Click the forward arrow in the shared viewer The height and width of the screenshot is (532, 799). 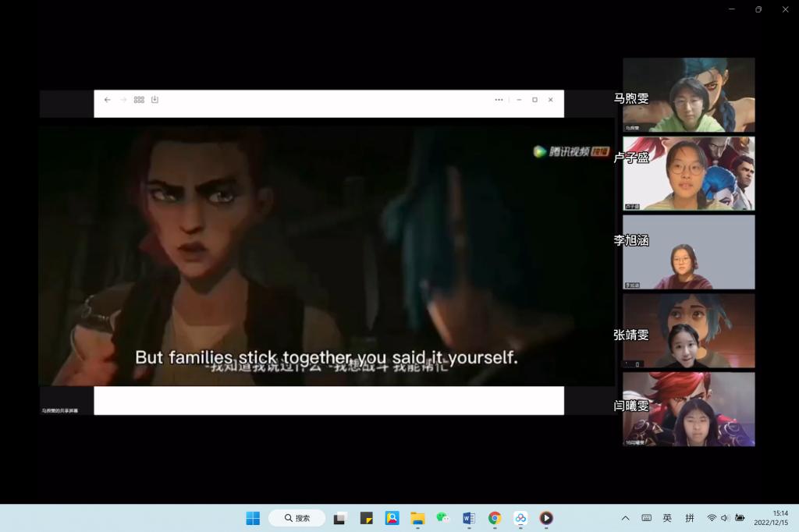123,100
